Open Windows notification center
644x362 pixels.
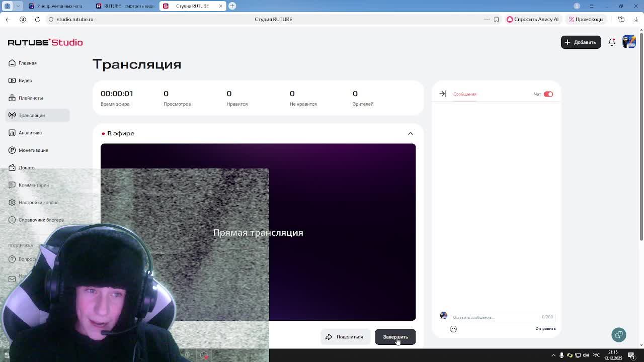coord(631,355)
